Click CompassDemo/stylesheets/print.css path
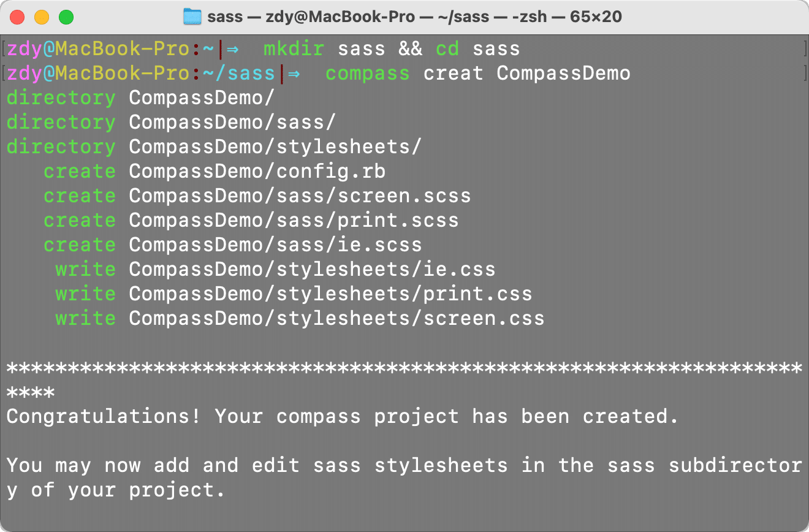This screenshot has width=809, height=532. [330, 294]
